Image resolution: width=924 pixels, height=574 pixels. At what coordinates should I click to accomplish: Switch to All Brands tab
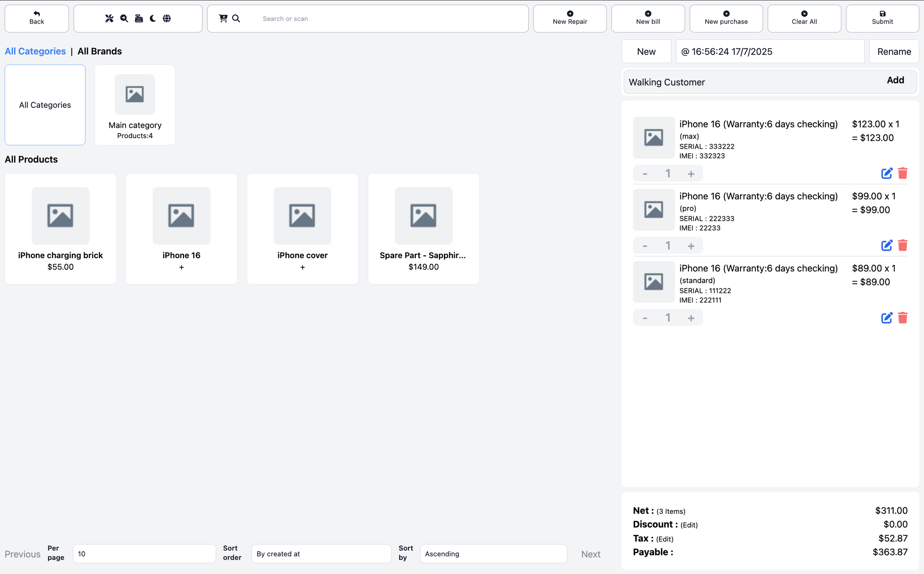[99, 51]
